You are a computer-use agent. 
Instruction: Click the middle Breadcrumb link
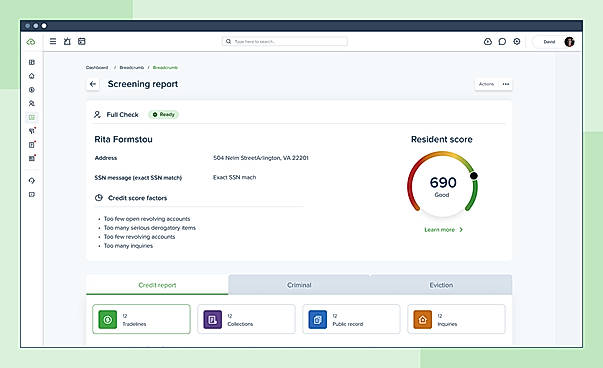tap(132, 67)
